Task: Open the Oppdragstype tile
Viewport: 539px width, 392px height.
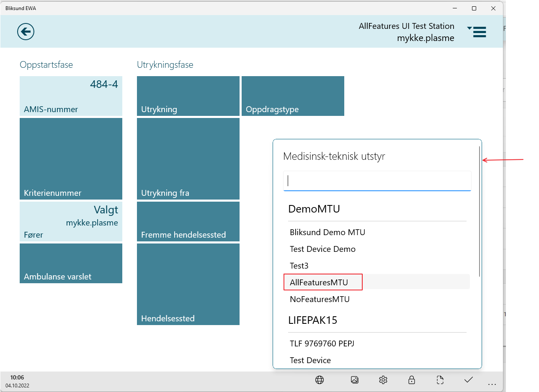Action: 293,96
